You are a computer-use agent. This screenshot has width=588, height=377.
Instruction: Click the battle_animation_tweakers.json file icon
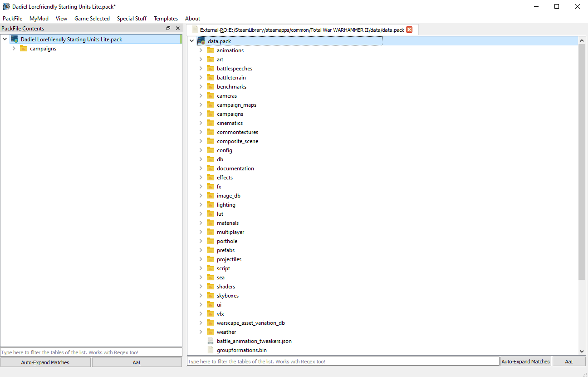pyautogui.click(x=211, y=341)
